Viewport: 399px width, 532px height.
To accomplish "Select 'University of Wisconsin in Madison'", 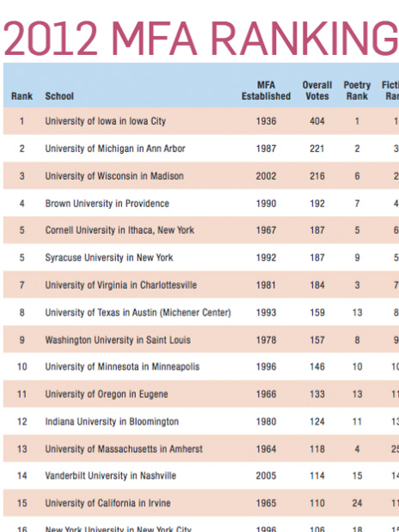I will 114,176.
